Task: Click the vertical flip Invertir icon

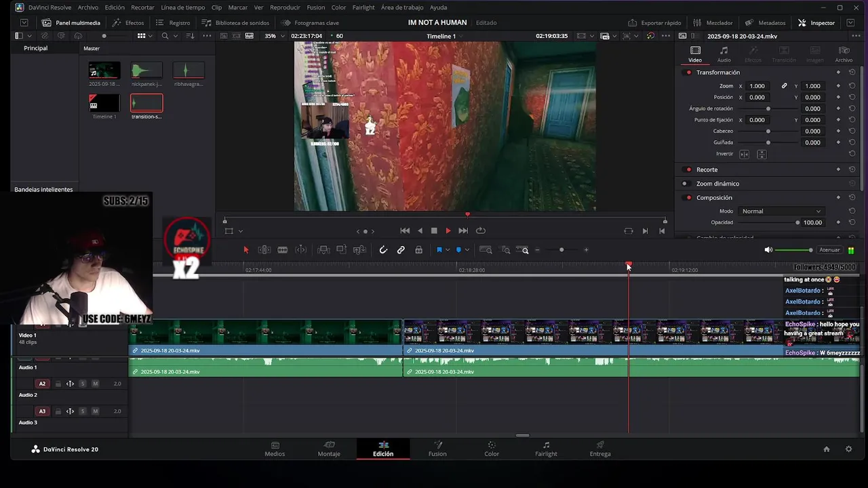Action: pos(762,155)
